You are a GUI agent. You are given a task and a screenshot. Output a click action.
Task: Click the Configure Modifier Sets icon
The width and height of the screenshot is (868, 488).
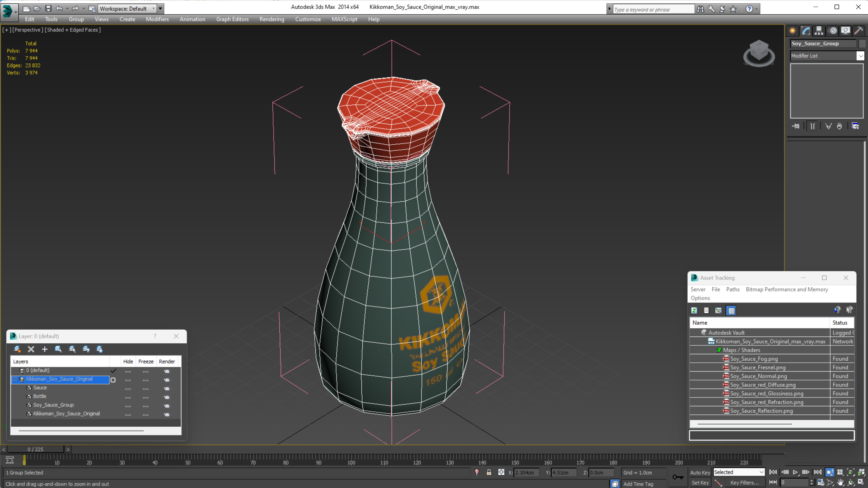point(856,126)
